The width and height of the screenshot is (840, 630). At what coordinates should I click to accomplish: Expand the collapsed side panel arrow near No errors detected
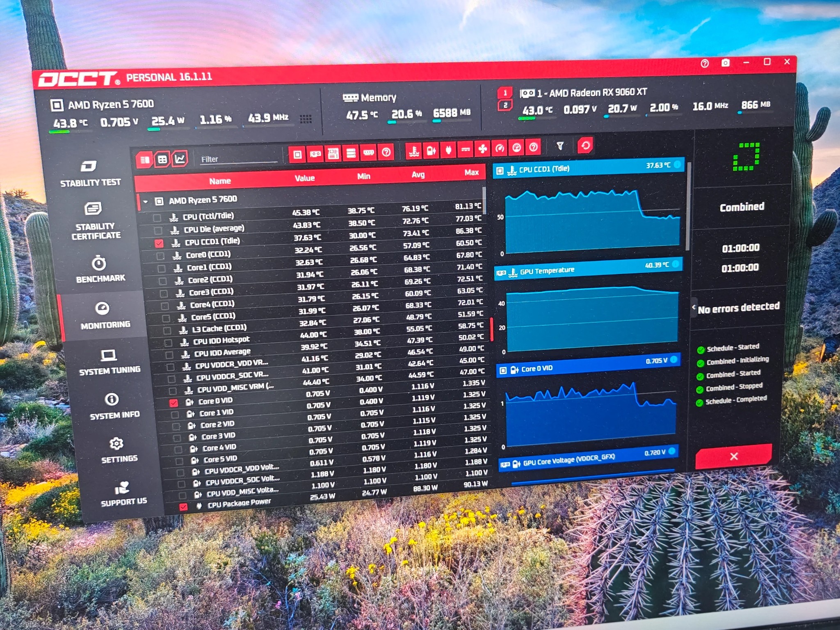coord(694,307)
